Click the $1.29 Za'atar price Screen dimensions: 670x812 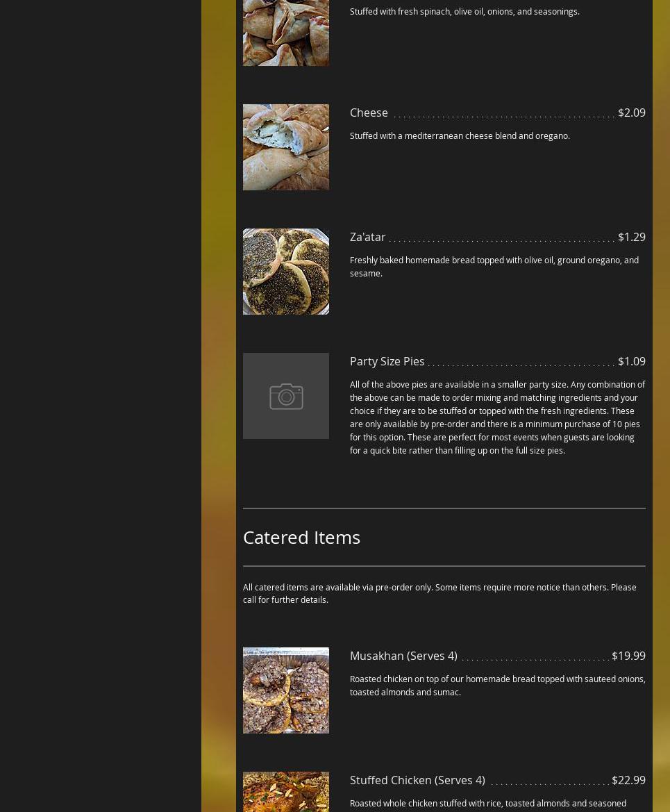tap(632, 237)
